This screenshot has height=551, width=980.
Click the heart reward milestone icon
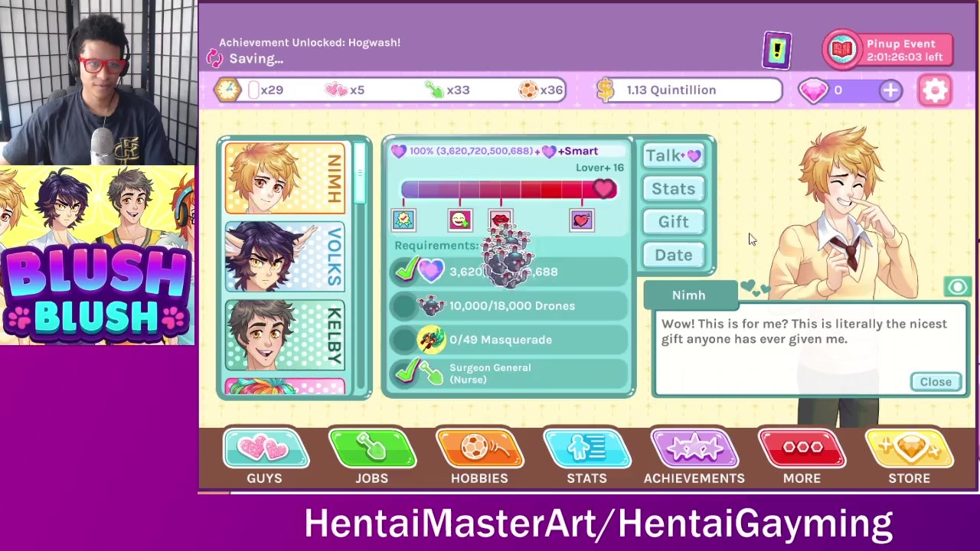582,220
